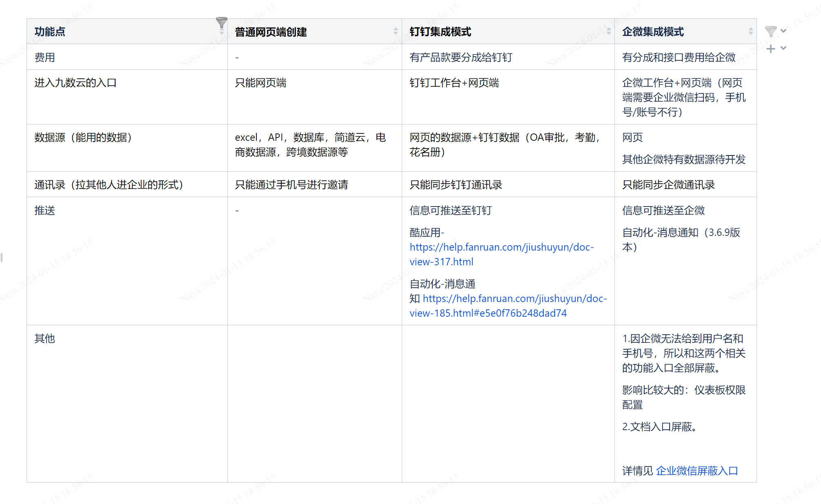Expand chevron next to filter funnel

tap(783, 31)
